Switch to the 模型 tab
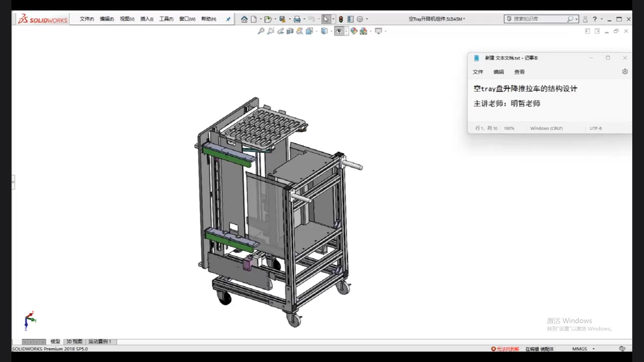Screen dimensions: 644x362 coord(55,342)
